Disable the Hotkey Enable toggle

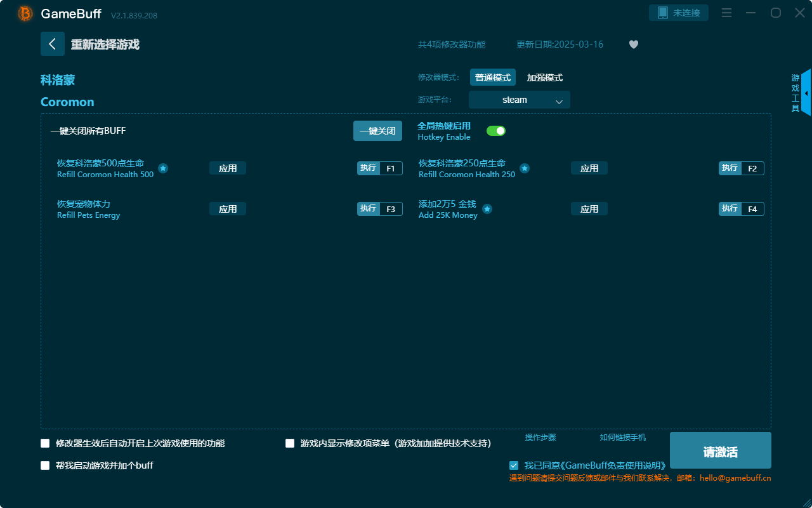coord(496,130)
